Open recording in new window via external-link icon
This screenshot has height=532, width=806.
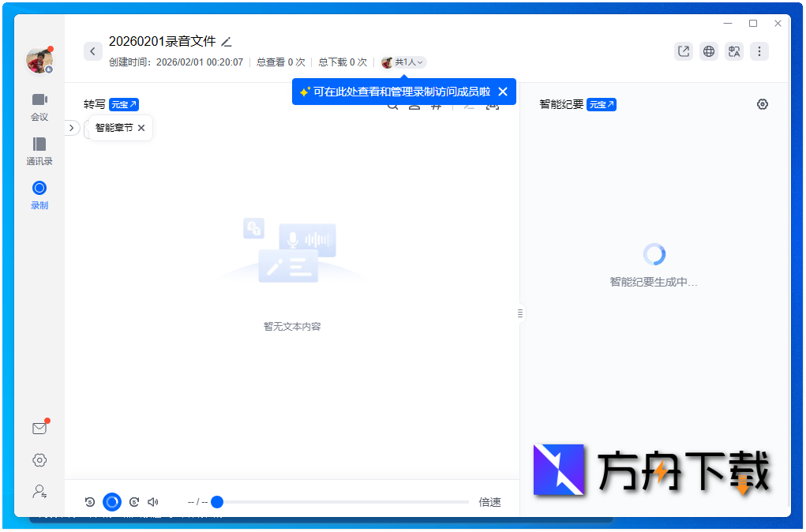point(683,51)
